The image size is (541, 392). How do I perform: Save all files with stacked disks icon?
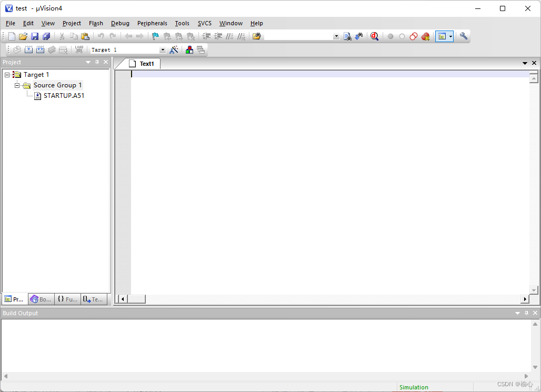pos(46,36)
